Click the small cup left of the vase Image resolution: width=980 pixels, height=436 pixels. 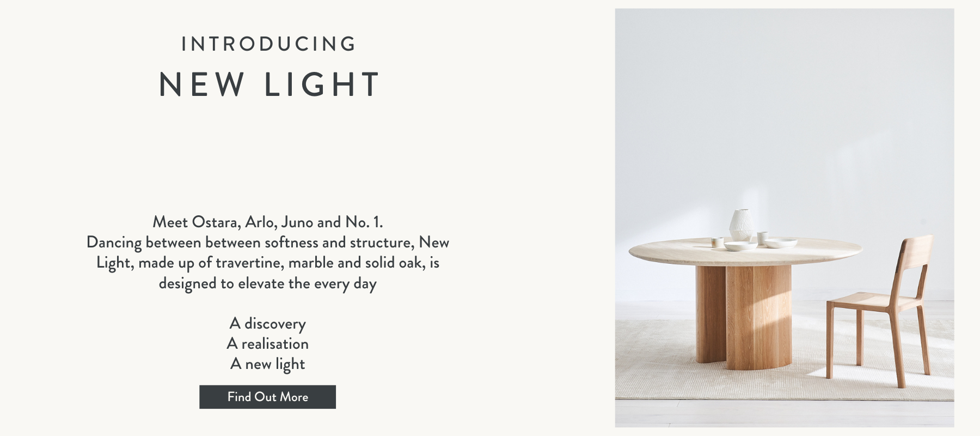[x=718, y=243]
